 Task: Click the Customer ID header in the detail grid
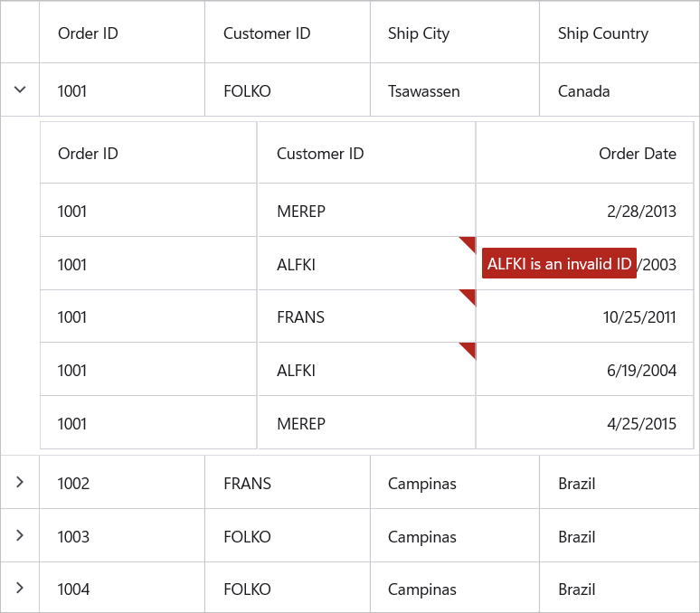(x=320, y=154)
